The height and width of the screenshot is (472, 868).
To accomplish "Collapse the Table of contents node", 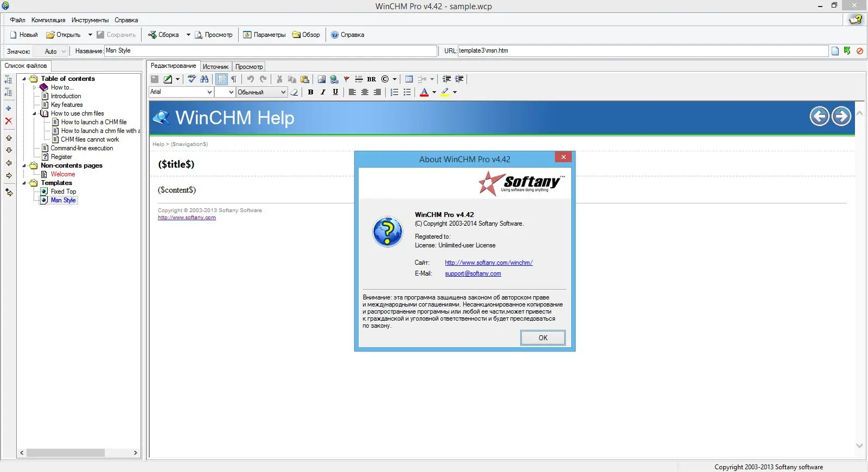I will (x=24, y=79).
